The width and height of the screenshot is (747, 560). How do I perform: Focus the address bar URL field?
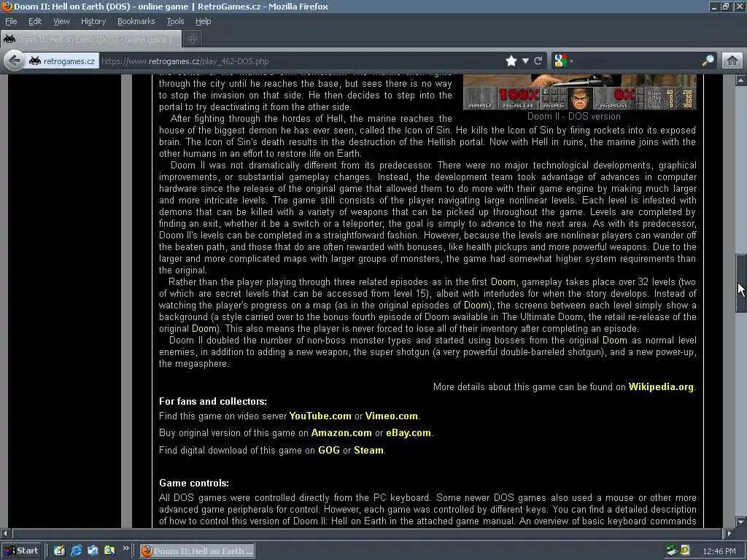pos(300,61)
